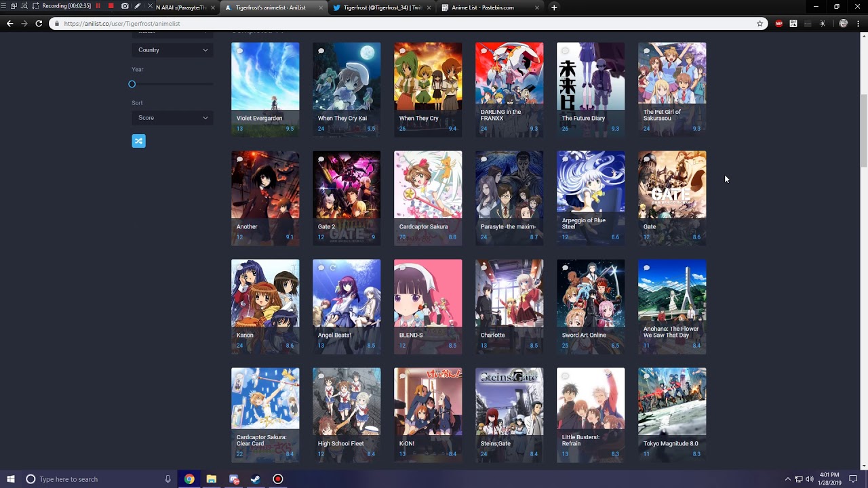Take a snapshot with the recorder camera icon
Viewport: 868px width, 488px height.
pos(125,6)
